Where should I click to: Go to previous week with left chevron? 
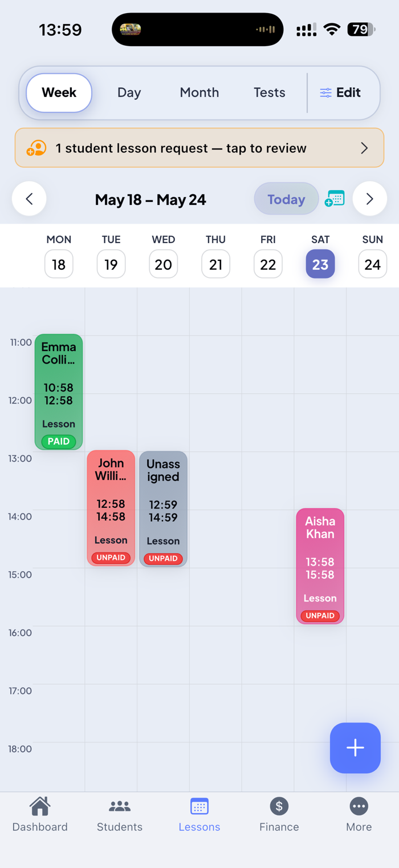click(x=29, y=199)
